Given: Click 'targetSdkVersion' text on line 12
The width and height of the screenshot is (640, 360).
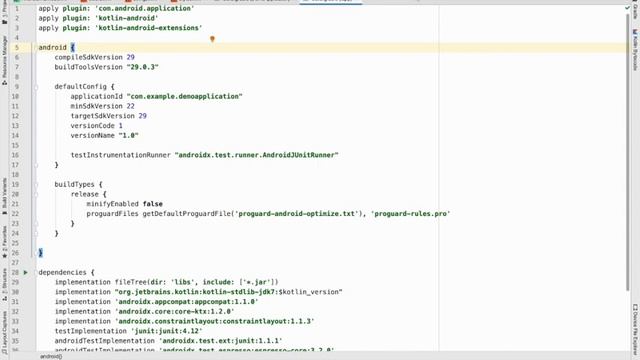Looking at the screenshot, I should tap(102, 116).
